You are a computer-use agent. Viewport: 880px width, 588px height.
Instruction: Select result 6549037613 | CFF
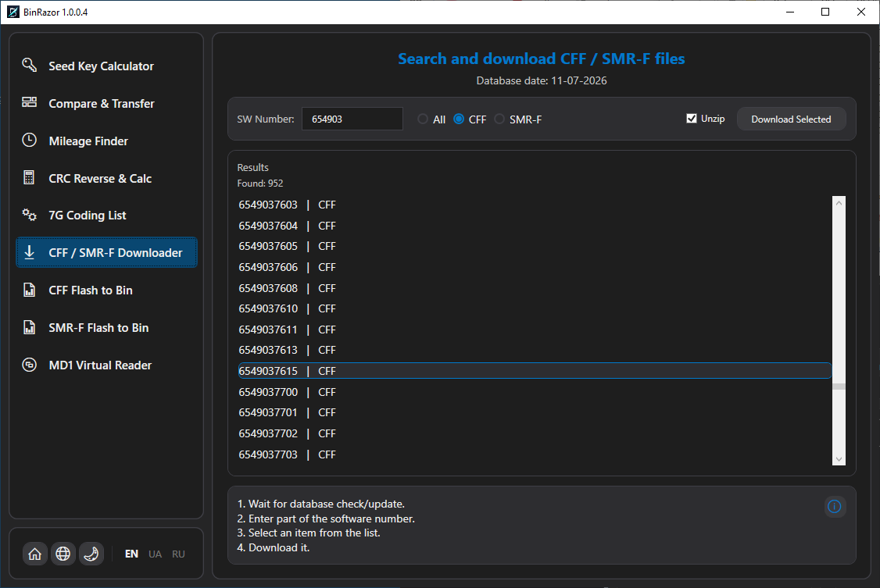[535, 350]
